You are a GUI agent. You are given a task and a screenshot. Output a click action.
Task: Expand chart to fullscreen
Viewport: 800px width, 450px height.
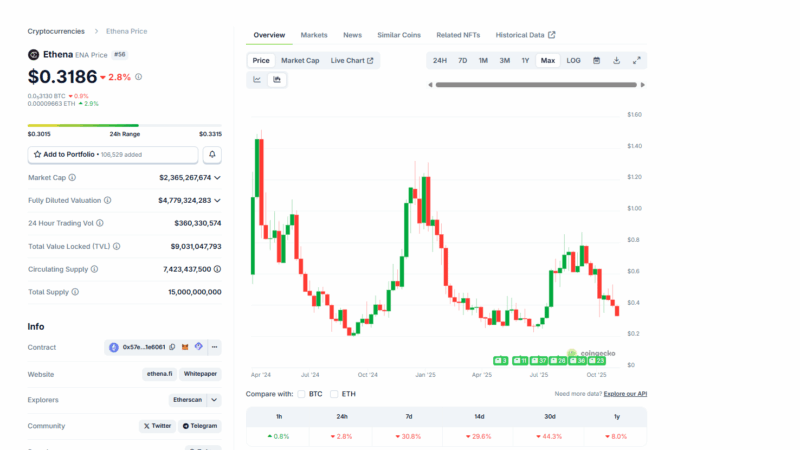click(x=637, y=61)
